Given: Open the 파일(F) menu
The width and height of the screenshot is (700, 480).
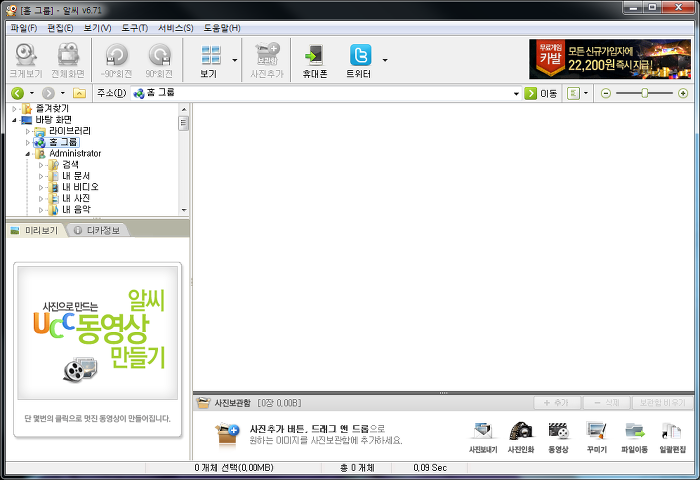Looking at the screenshot, I should (24, 28).
